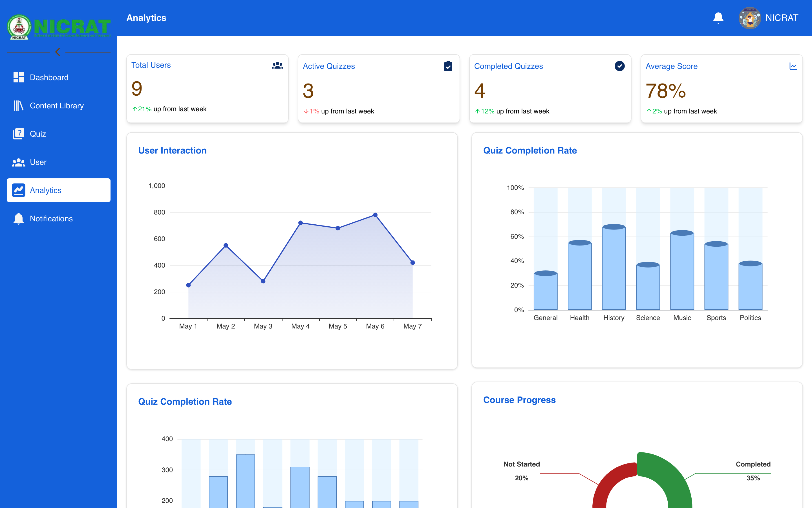This screenshot has width=812, height=508.
Task: Click the May 4 data point on line chart
Action: coord(301,223)
